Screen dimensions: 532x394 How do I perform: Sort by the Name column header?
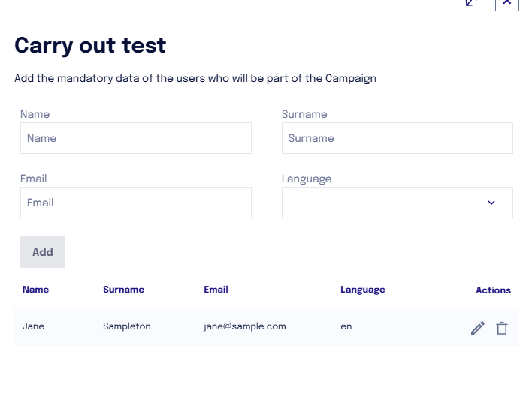(35, 290)
